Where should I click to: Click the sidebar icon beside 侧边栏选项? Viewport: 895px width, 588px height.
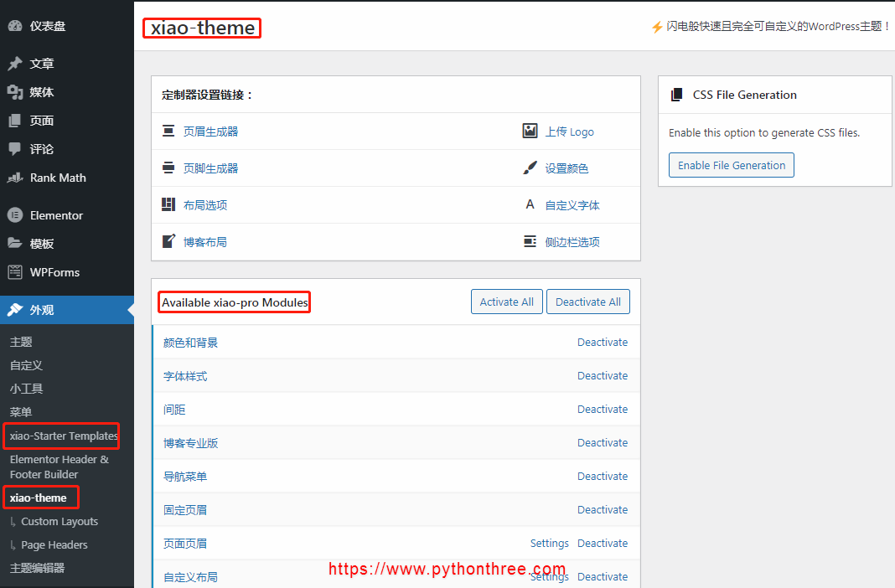[x=530, y=241]
